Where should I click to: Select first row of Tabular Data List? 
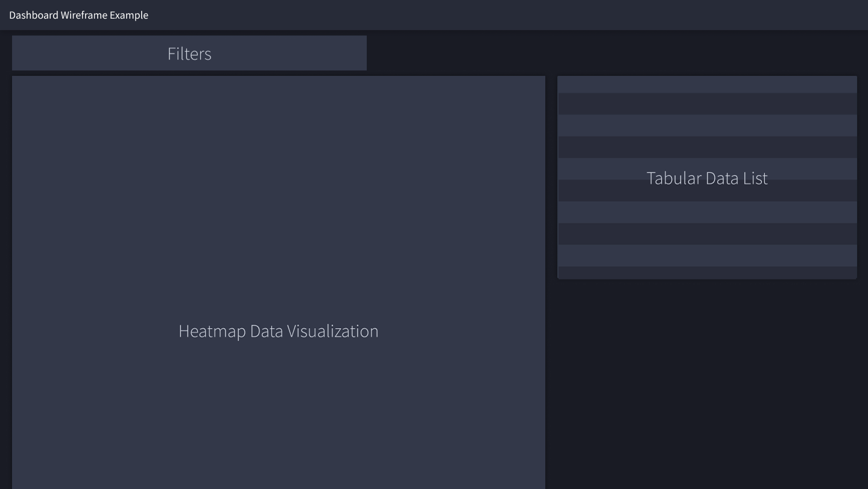click(707, 84)
